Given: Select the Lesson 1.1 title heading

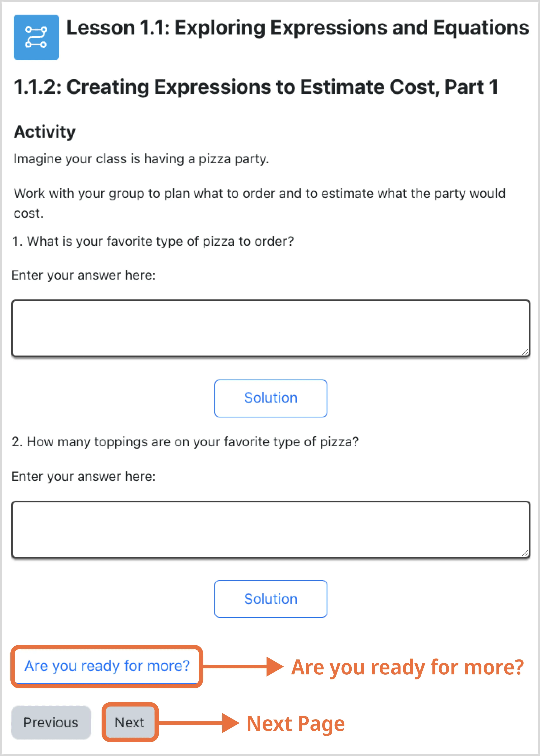Looking at the screenshot, I should point(298,28).
